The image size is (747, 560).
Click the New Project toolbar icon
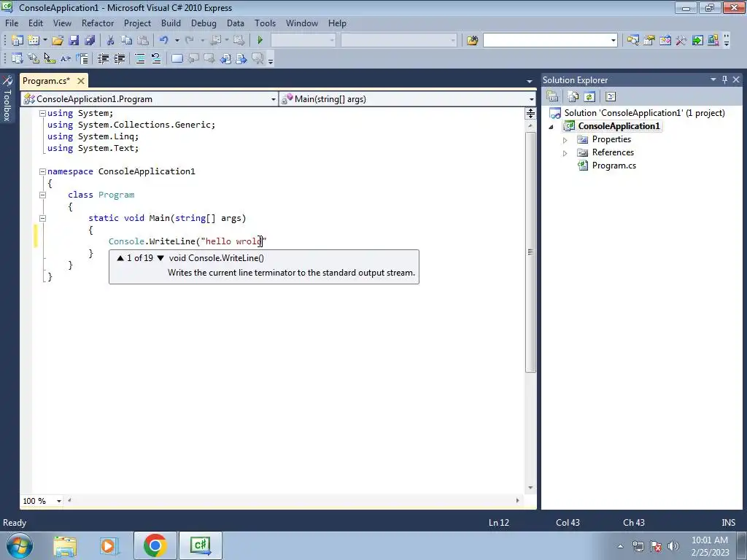pyautogui.click(x=18, y=41)
